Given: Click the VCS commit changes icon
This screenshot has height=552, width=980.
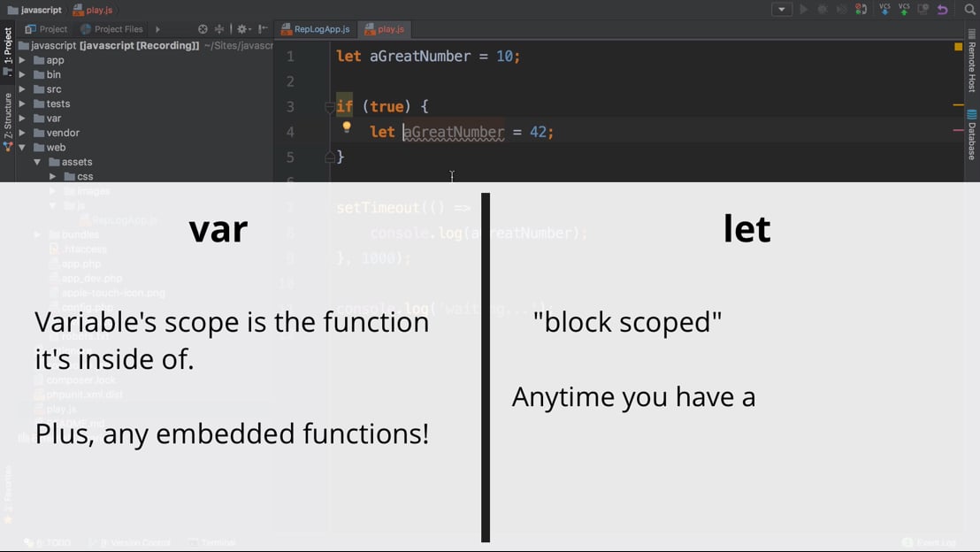Looking at the screenshot, I should tap(904, 10).
